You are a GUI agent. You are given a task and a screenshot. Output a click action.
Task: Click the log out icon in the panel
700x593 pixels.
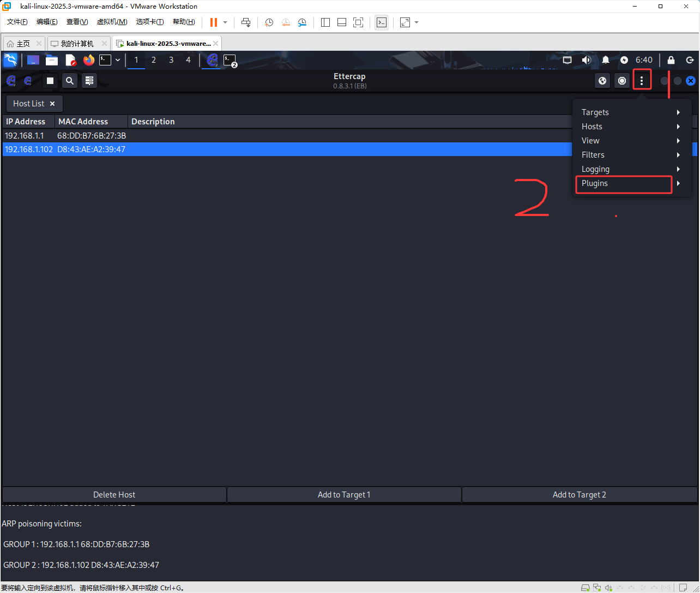(690, 60)
